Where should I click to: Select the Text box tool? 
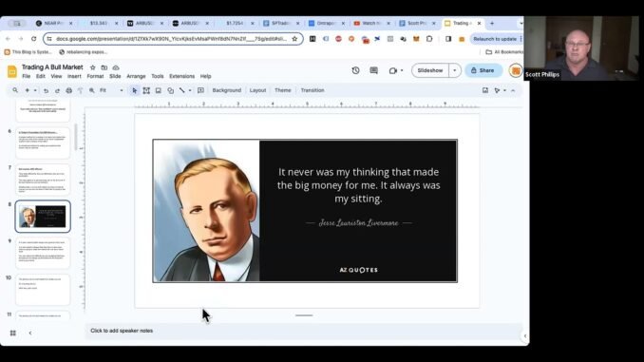146,90
